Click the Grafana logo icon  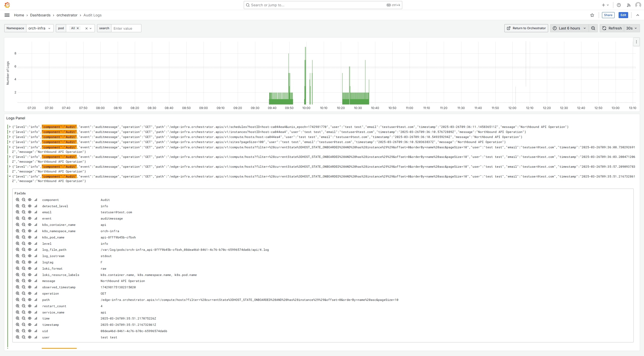pyautogui.click(x=7, y=5)
